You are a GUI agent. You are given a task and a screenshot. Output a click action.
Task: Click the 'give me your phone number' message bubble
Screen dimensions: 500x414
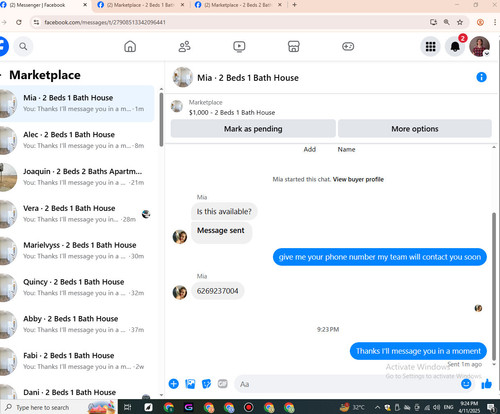[x=380, y=257]
